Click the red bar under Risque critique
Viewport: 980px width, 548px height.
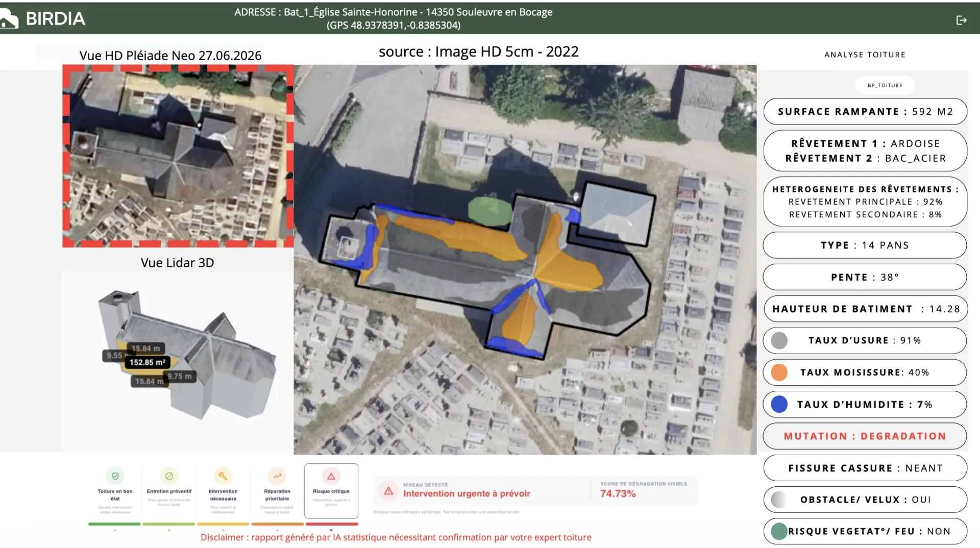[332, 524]
